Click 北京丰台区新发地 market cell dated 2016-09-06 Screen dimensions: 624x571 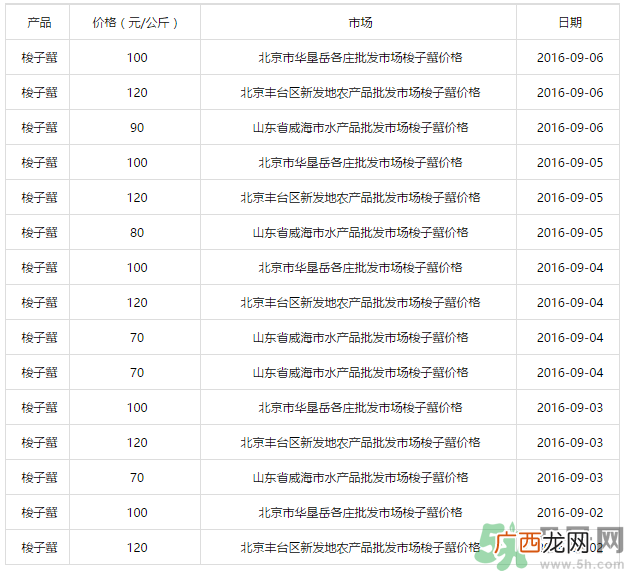[x=360, y=93]
